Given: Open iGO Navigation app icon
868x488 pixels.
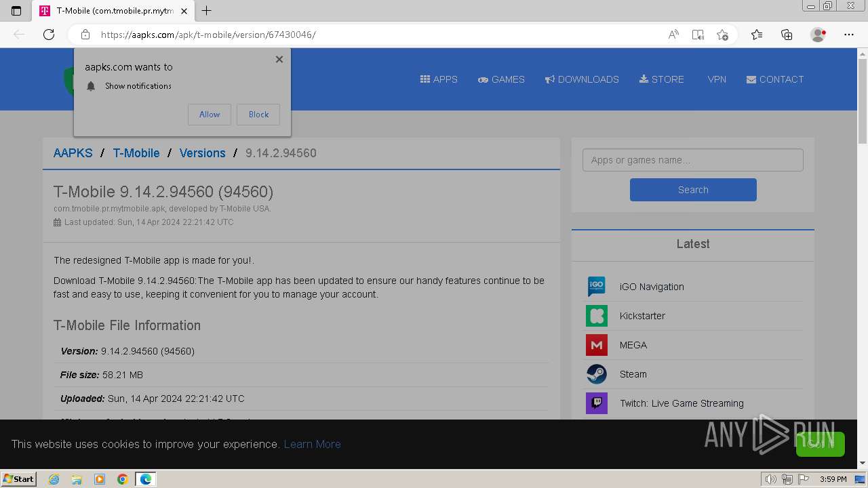Looking at the screenshot, I should (597, 287).
